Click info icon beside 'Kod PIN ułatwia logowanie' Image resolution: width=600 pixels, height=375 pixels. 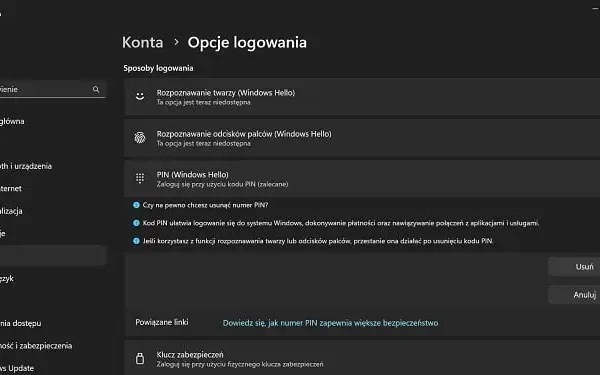(x=136, y=223)
